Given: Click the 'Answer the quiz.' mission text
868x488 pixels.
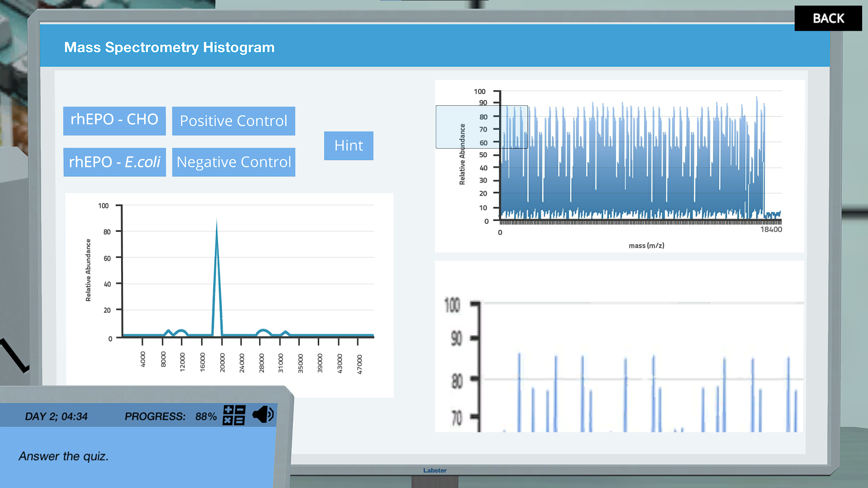Looking at the screenshot, I should click(64, 456).
